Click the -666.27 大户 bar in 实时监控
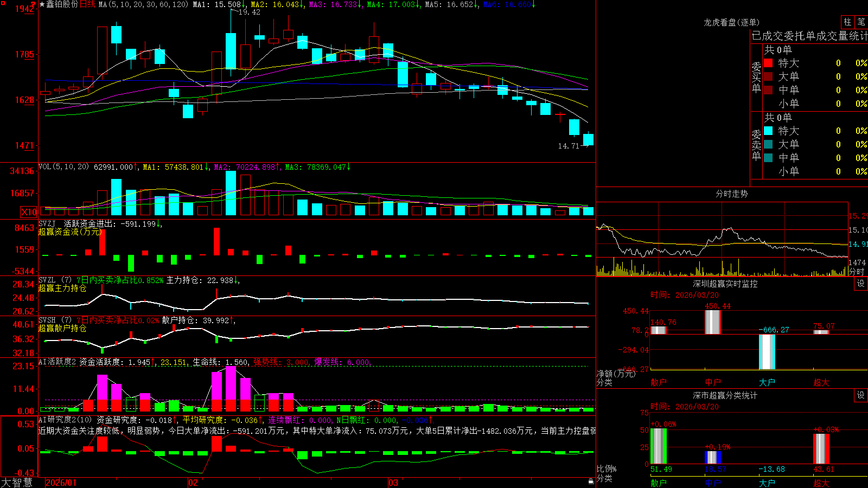Screen dimensions: 868x488 click(x=767, y=352)
